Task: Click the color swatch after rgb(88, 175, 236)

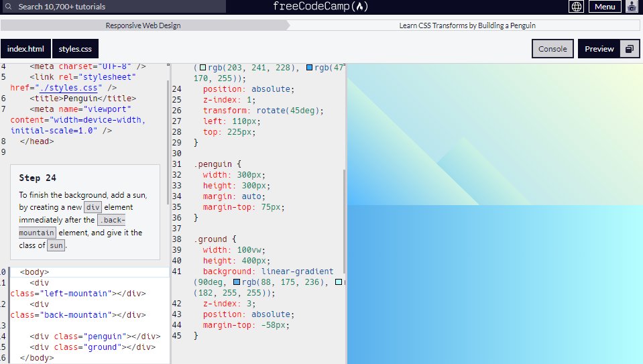Action: (x=339, y=282)
